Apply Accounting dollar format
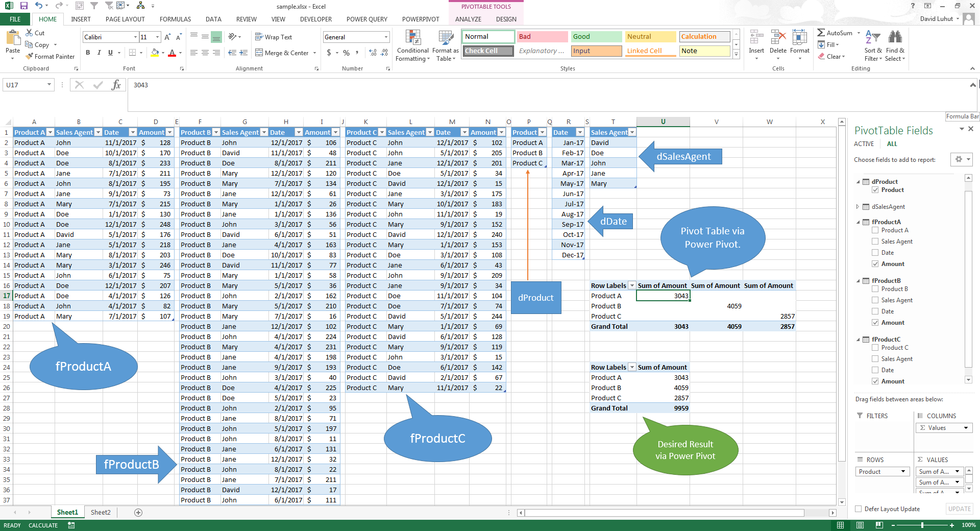This screenshot has width=980, height=531. click(329, 53)
